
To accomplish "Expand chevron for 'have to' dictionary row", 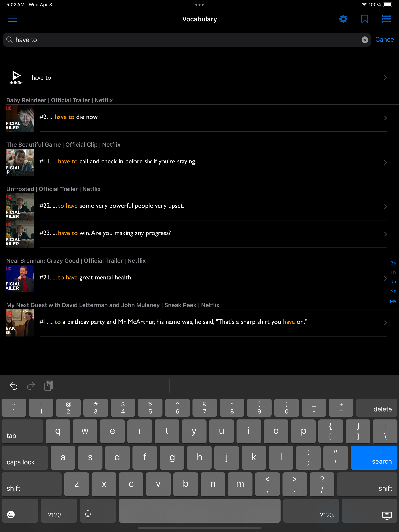I will [x=385, y=78].
